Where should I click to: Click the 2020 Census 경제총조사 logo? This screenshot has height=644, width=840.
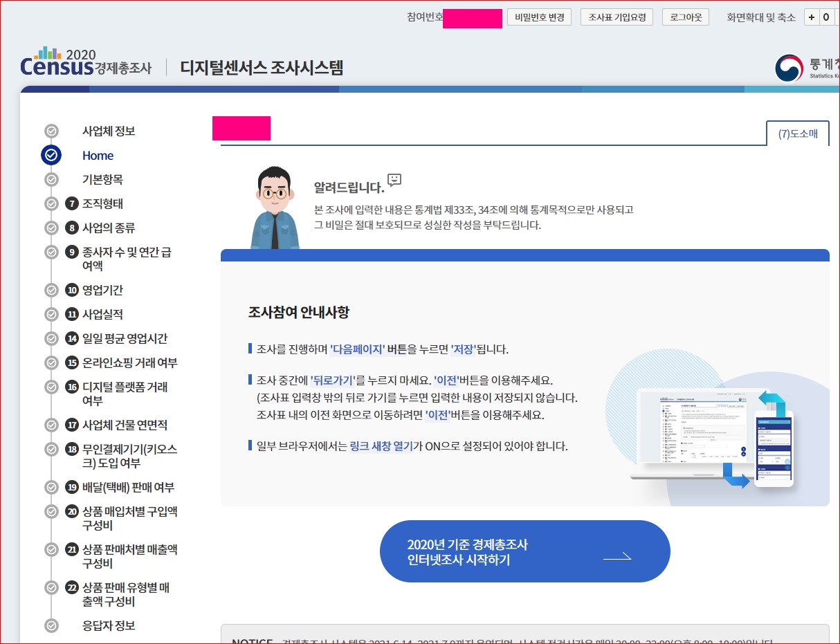pyautogui.click(x=86, y=62)
